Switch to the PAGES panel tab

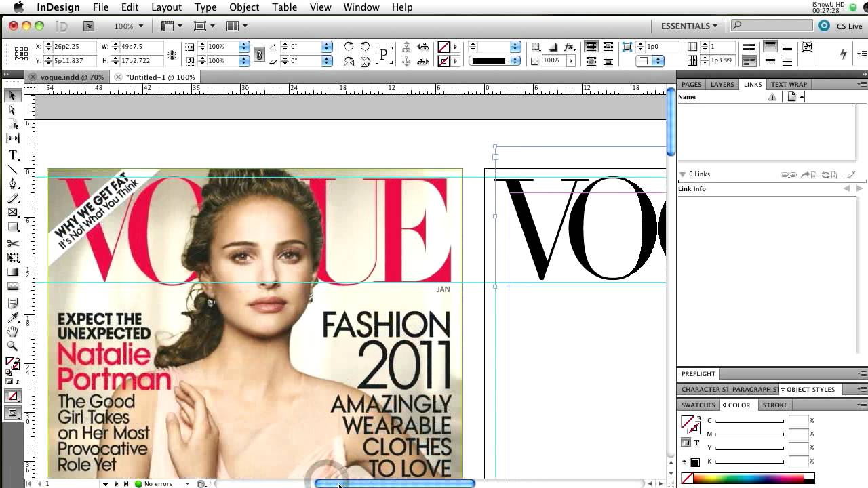point(691,85)
